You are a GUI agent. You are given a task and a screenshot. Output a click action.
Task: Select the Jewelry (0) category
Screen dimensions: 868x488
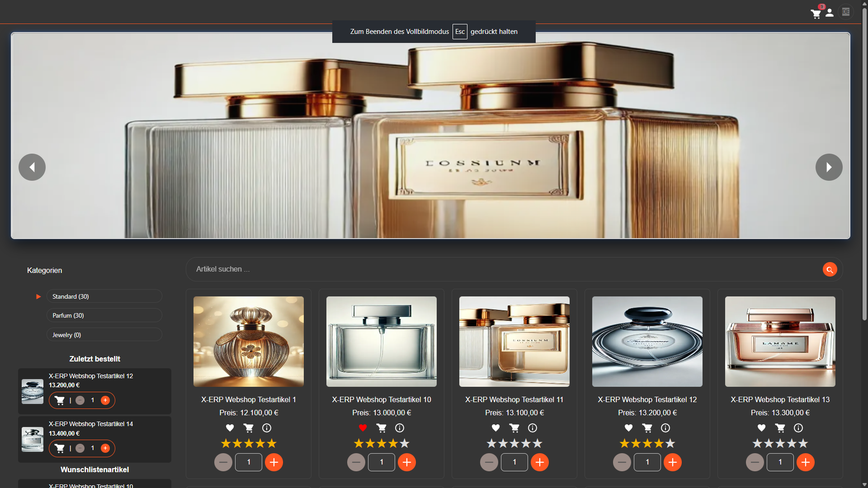click(x=104, y=334)
